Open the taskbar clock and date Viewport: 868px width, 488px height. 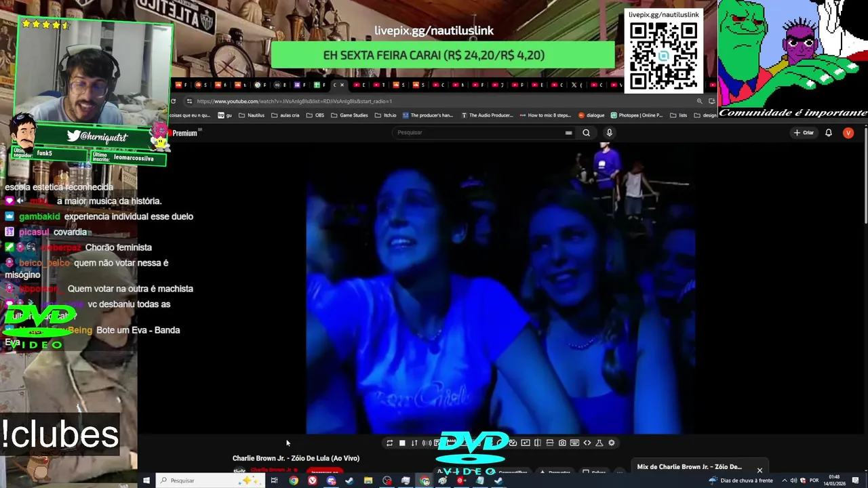835,481
